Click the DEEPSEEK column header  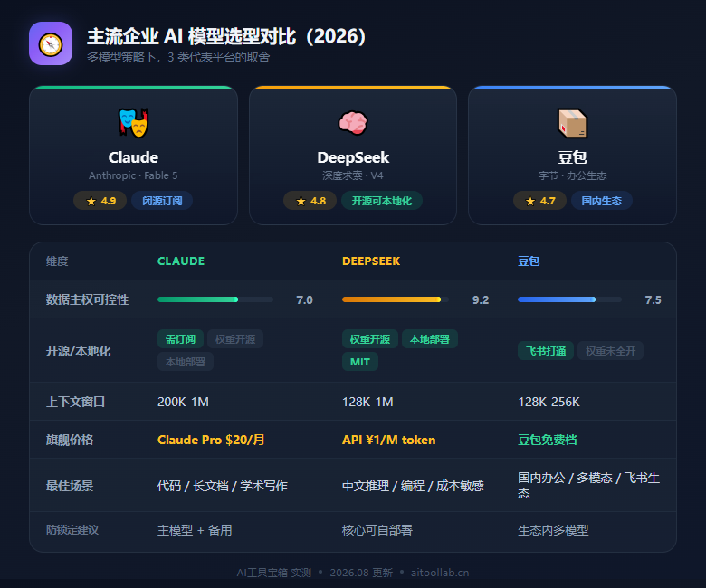[371, 261]
